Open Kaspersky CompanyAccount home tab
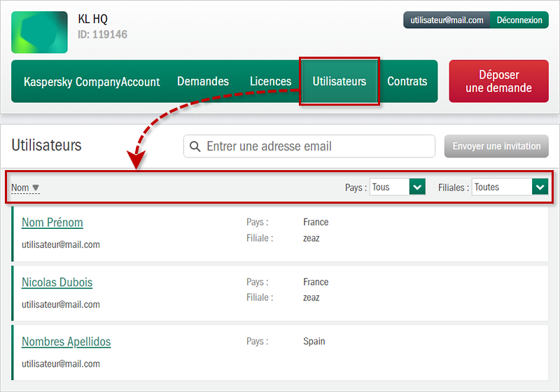The height and width of the screenshot is (392, 560). [92, 81]
